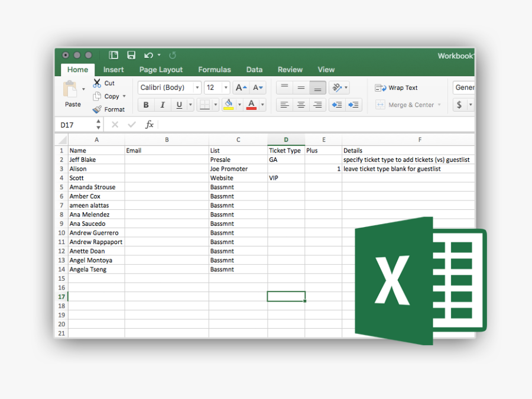Select cell containing Jeff Blake

[x=97, y=160]
